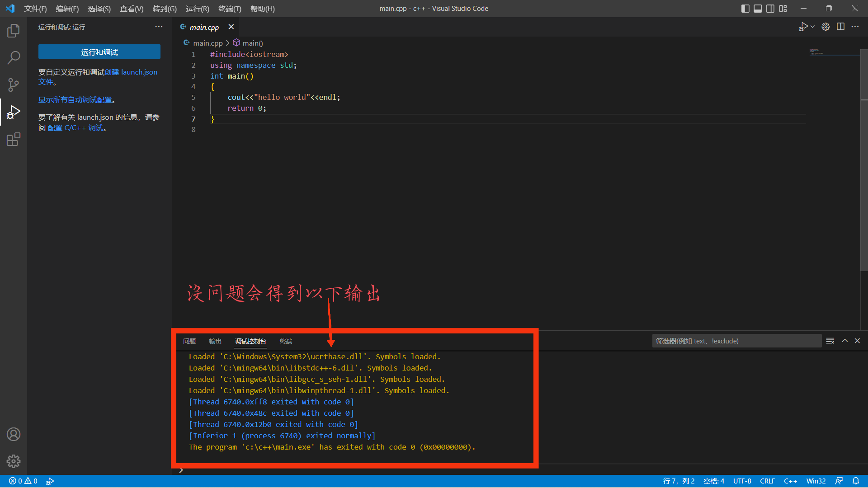Switch to the 问题 panel tab

click(x=189, y=341)
